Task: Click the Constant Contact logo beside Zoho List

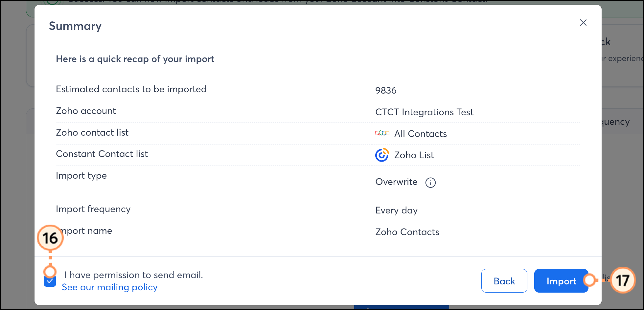Action: tap(382, 155)
